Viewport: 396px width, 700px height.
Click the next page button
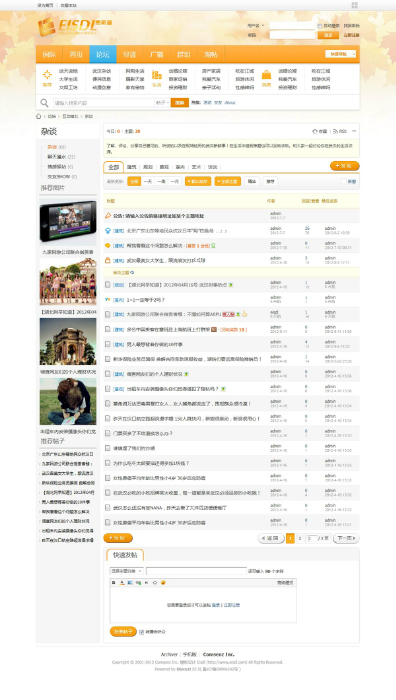tap(346, 538)
